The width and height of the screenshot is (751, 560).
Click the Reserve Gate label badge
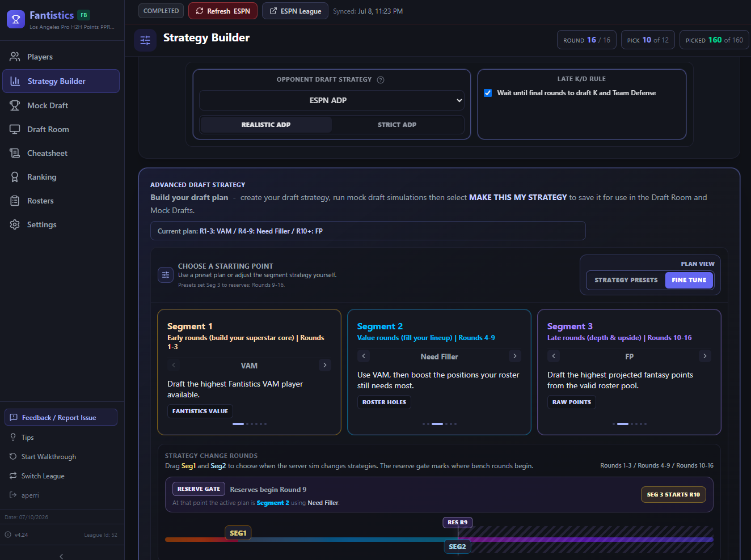[x=199, y=489]
